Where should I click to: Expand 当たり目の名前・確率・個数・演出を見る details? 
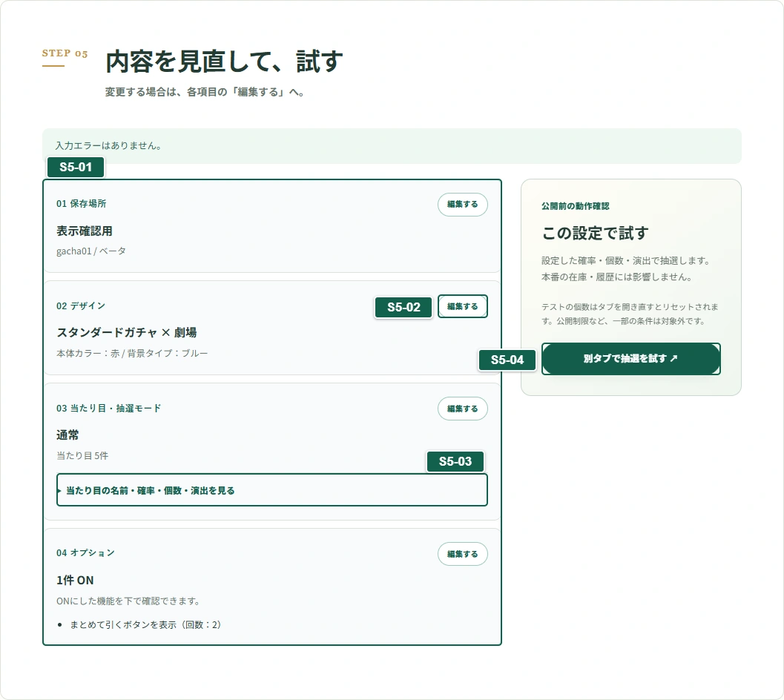pos(272,490)
